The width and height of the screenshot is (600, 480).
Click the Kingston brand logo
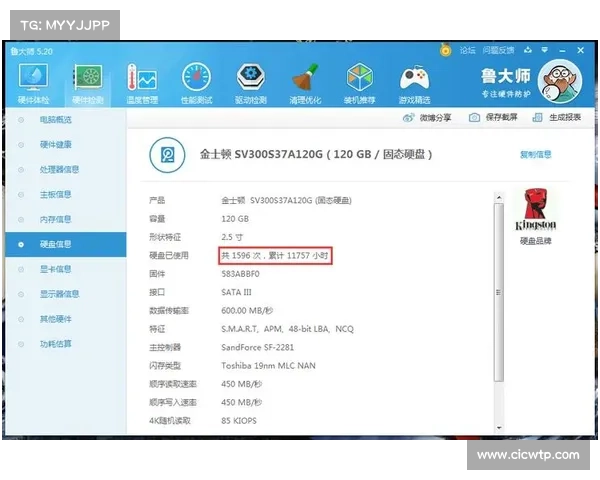point(535,209)
